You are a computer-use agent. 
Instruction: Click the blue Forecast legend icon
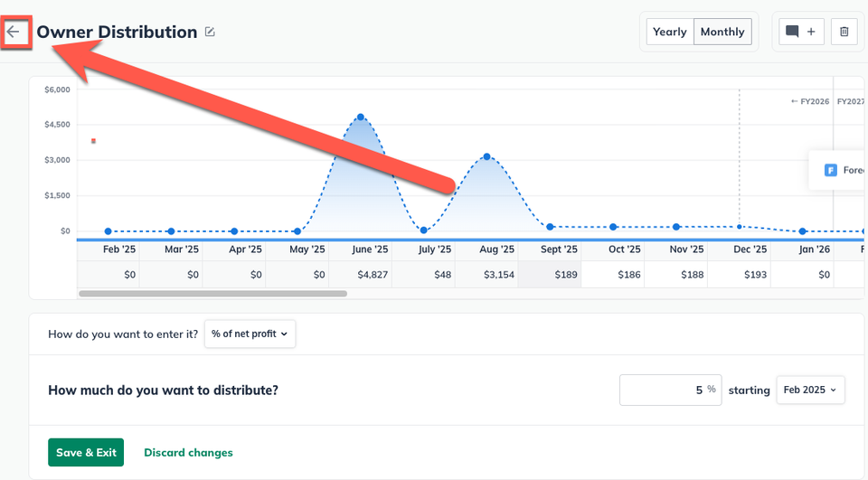click(x=830, y=170)
